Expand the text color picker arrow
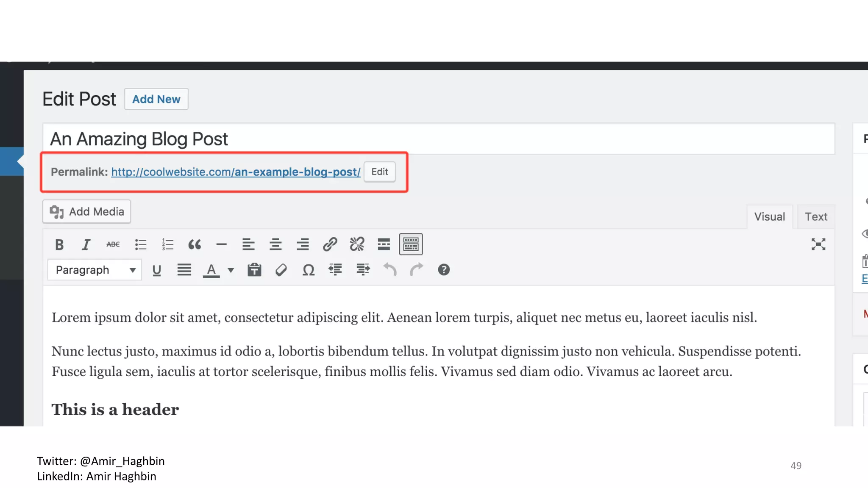The width and height of the screenshot is (868, 488). tap(231, 270)
